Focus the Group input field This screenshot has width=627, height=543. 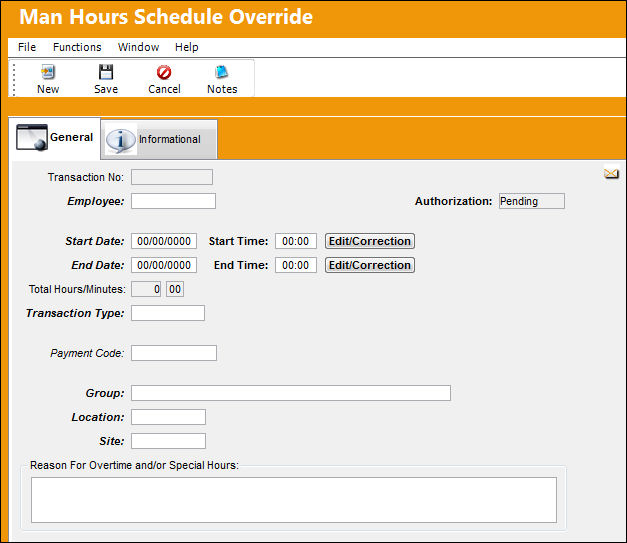pos(291,393)
